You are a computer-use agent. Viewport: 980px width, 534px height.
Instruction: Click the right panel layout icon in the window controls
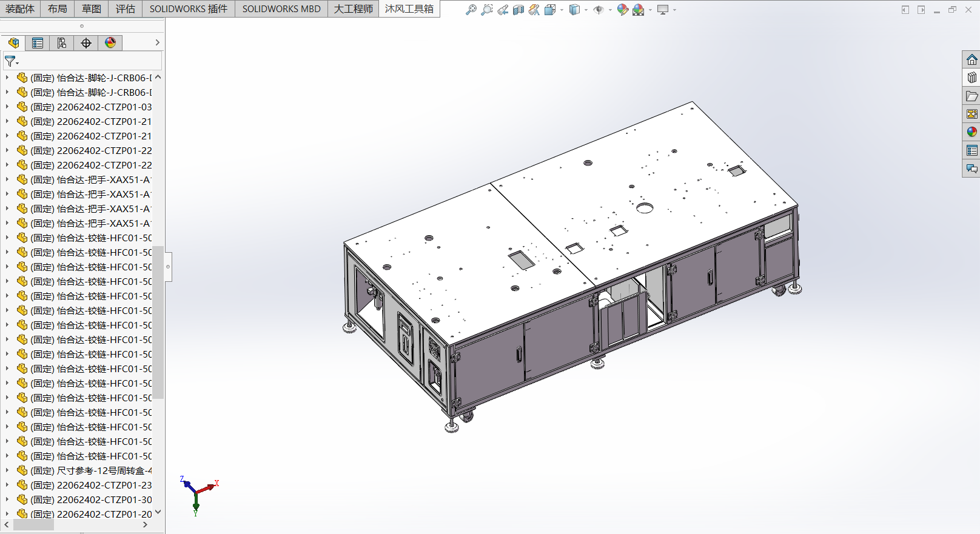pos(921,10)
